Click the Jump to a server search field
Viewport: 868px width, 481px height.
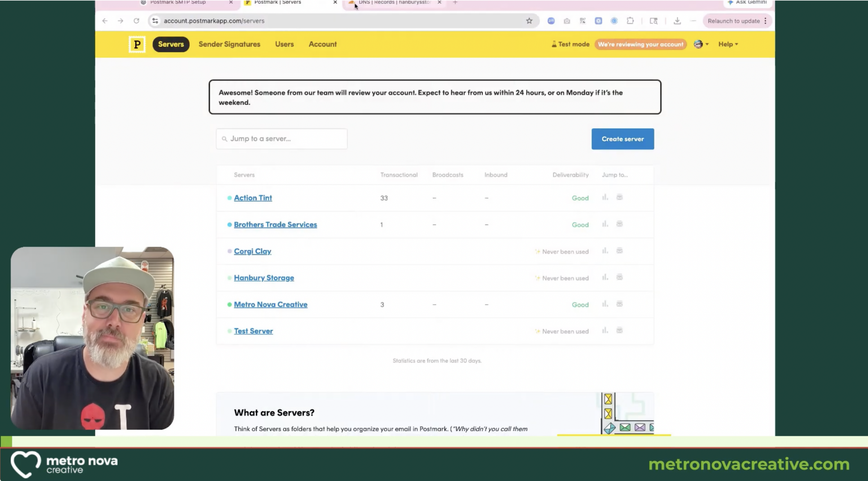281,139
